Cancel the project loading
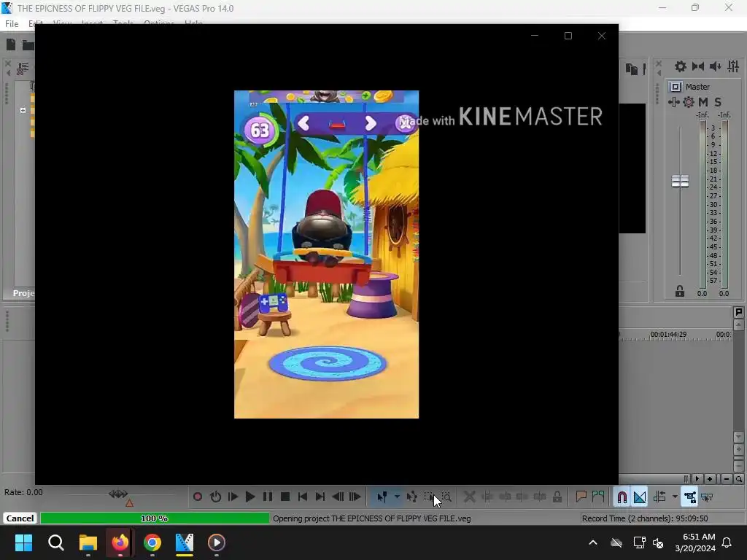The height and width of the screenshot is (560, 747). (x=20, y=518)
